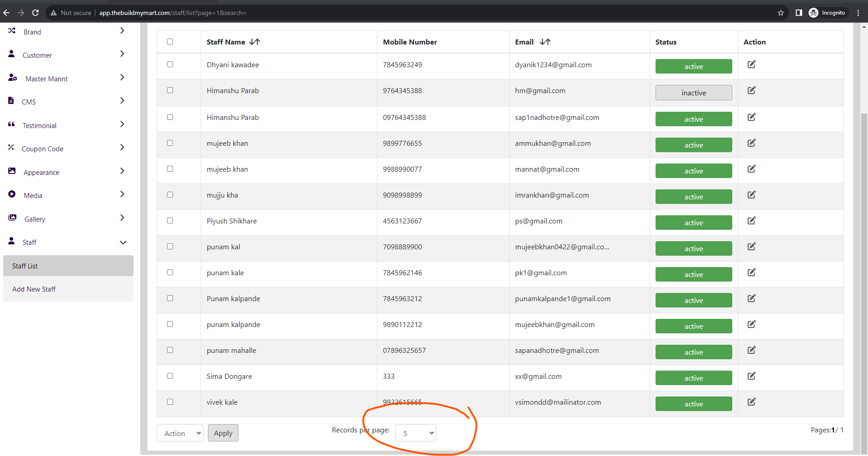Open Records per page dropdown
Screen dimensions: 868x456
415,433
